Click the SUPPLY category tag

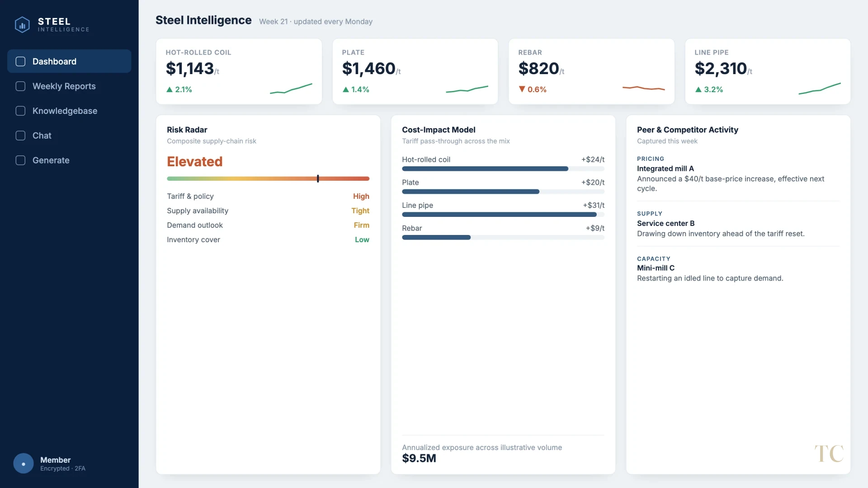650,214
